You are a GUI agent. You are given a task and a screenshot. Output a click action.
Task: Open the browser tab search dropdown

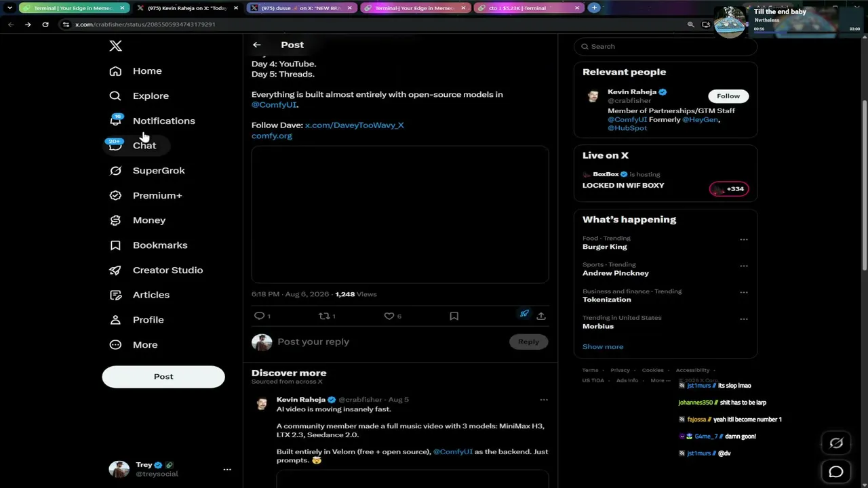click(9, 8)
